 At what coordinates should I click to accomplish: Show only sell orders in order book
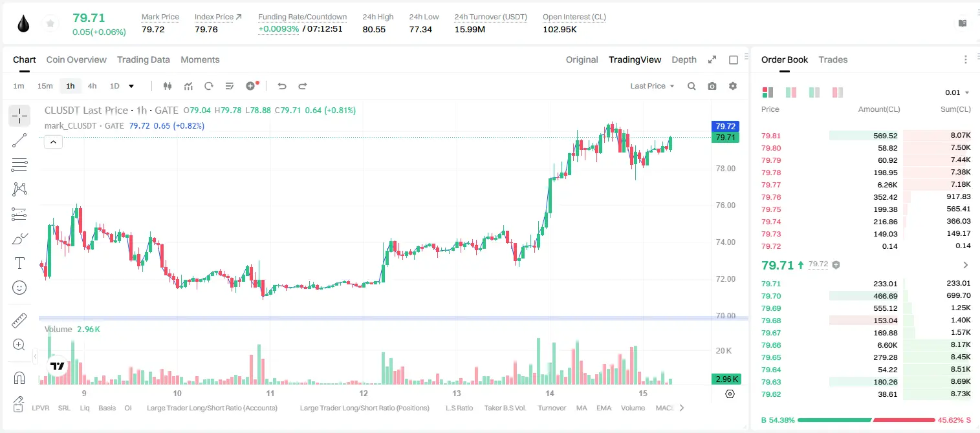[x=838, y=92]
